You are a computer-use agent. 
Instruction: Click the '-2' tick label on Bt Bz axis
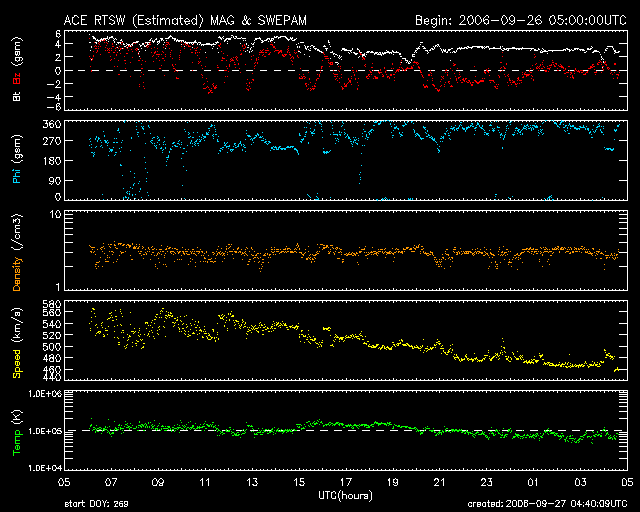pyautogui.click(x=54, y=84)
